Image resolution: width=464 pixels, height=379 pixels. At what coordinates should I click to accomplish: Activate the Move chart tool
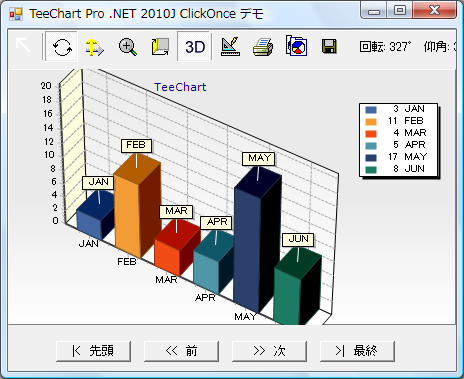[94, 47]
